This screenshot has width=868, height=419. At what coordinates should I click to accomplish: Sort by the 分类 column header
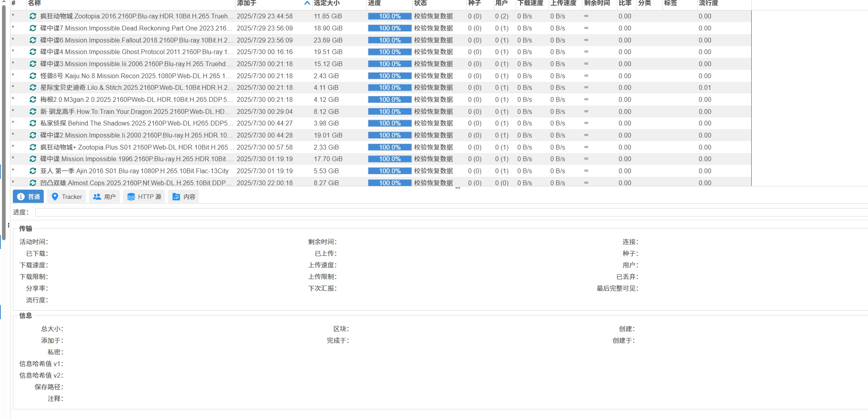coord(650,3)
